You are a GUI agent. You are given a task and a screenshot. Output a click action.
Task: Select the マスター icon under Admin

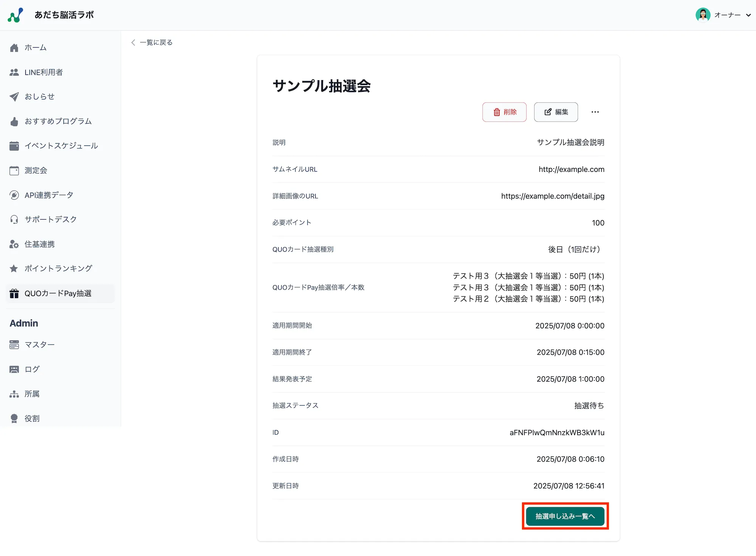pos(14,344)
